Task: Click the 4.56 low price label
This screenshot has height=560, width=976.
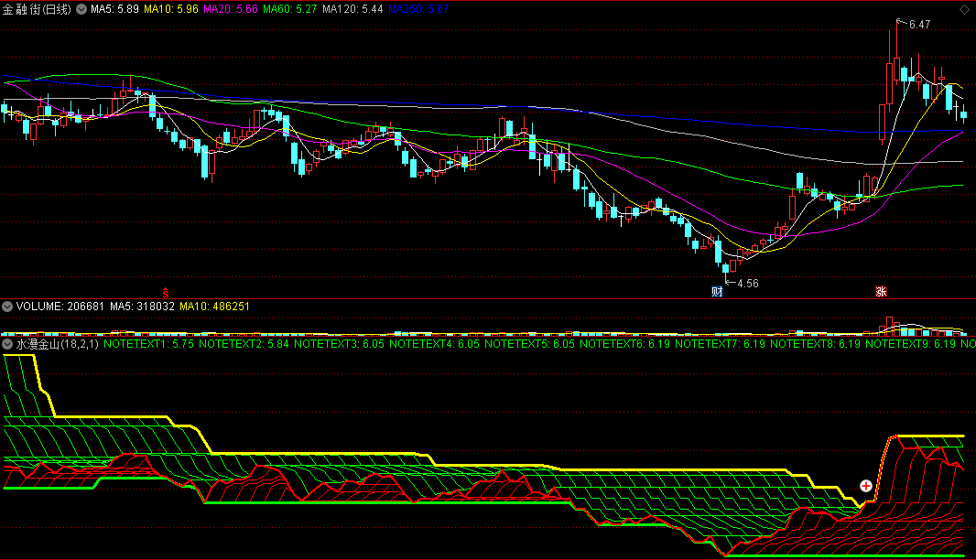Action: coord(747,284)
